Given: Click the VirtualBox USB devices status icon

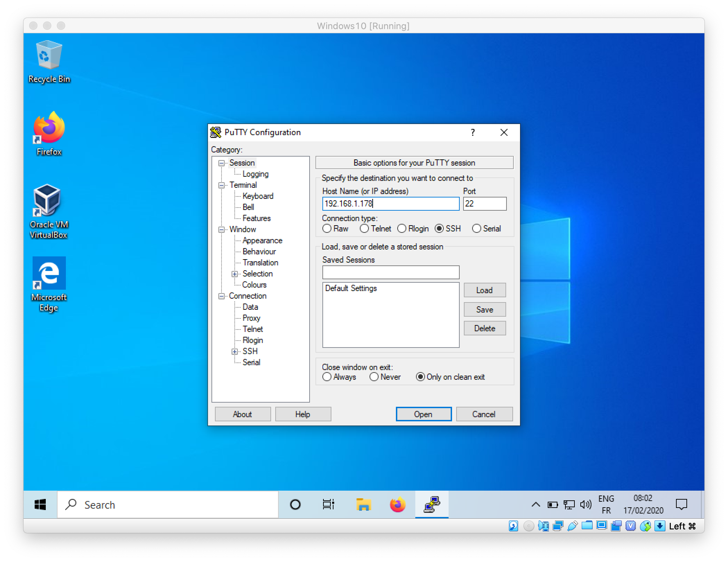Looking at the screenshot, I should pyautogui.click(x=573, y=526).
